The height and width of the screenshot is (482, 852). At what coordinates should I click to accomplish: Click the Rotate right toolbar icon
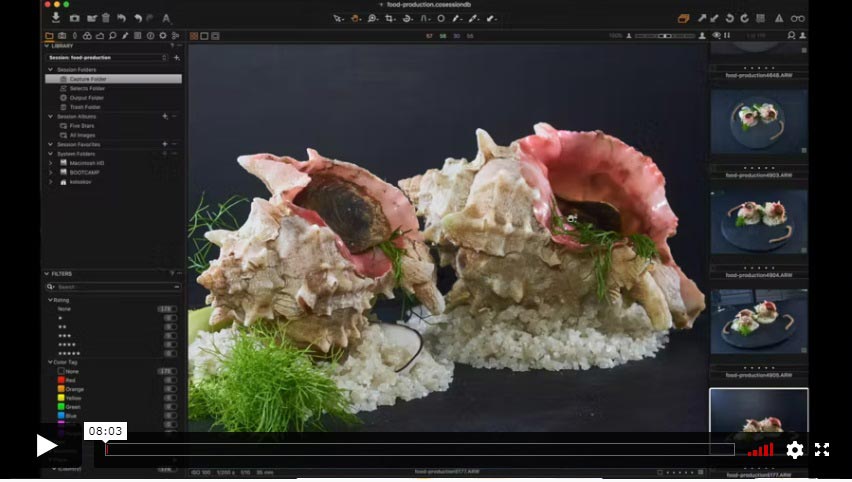[744, 18]
